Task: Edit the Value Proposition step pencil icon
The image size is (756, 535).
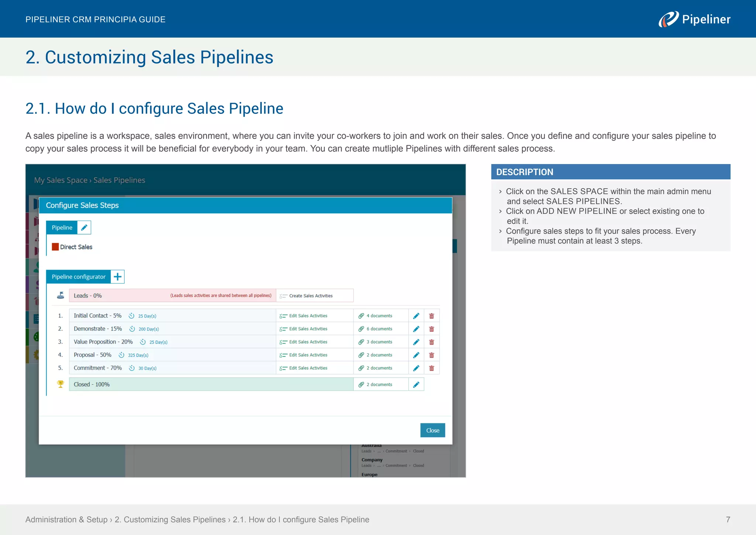Action: [416, 342]
